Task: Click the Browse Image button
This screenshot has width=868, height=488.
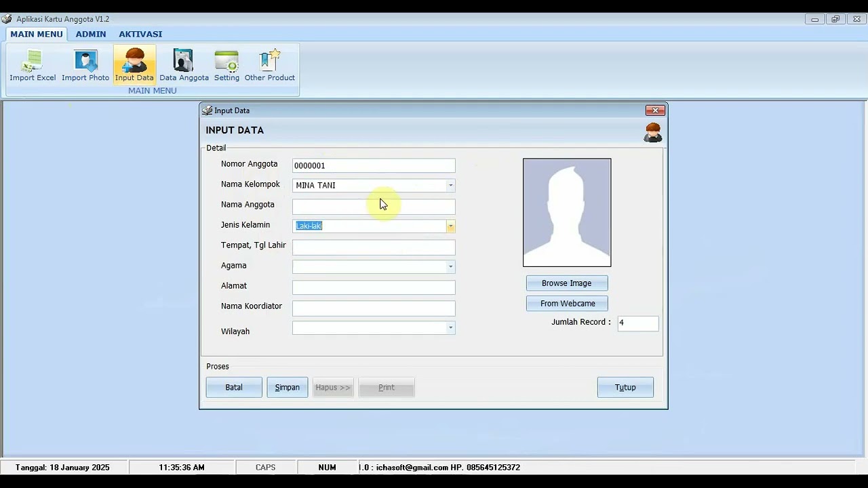Action: click(x=567, y=283)
